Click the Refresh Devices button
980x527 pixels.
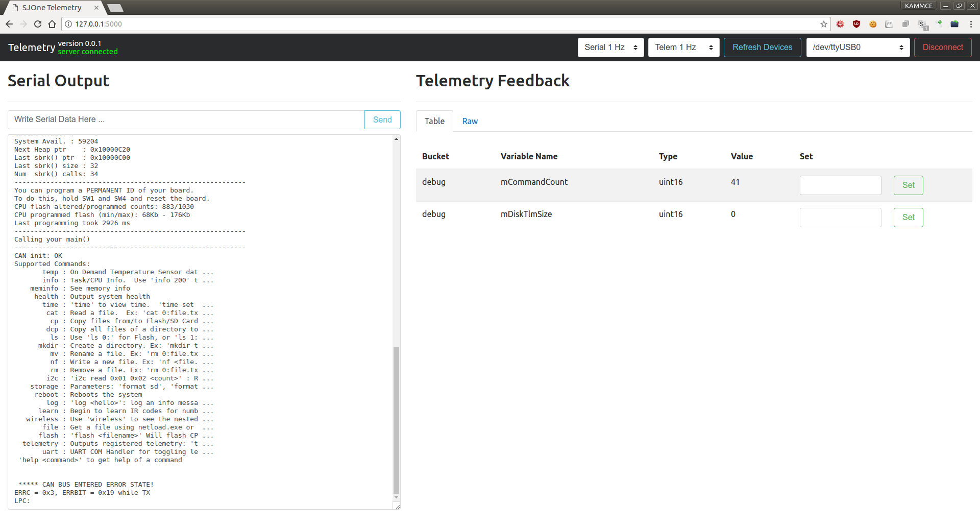[763, 47]
